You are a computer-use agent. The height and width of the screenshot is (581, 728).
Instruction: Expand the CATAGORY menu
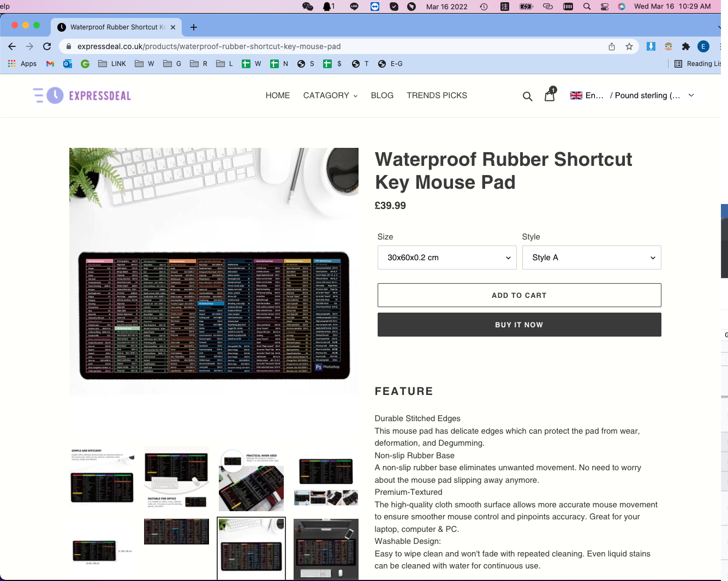click(x=330, y=95)
